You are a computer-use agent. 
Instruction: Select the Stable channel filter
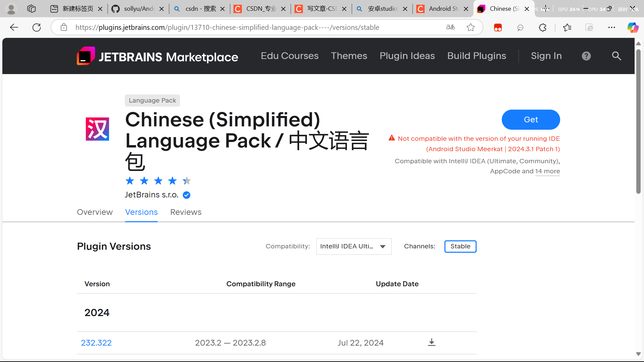click(460, 246)
